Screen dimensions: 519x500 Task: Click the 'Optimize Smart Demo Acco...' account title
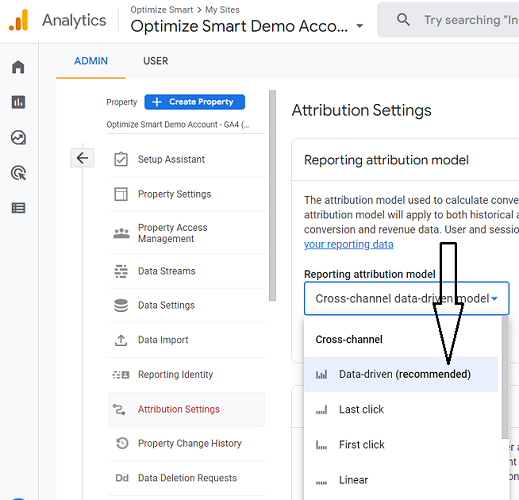pos(239,26)
